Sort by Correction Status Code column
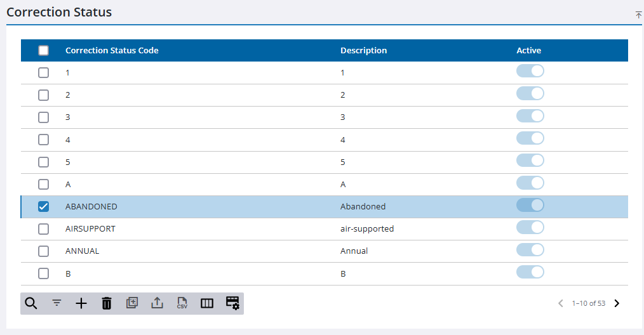 click(x=112, y=51)
